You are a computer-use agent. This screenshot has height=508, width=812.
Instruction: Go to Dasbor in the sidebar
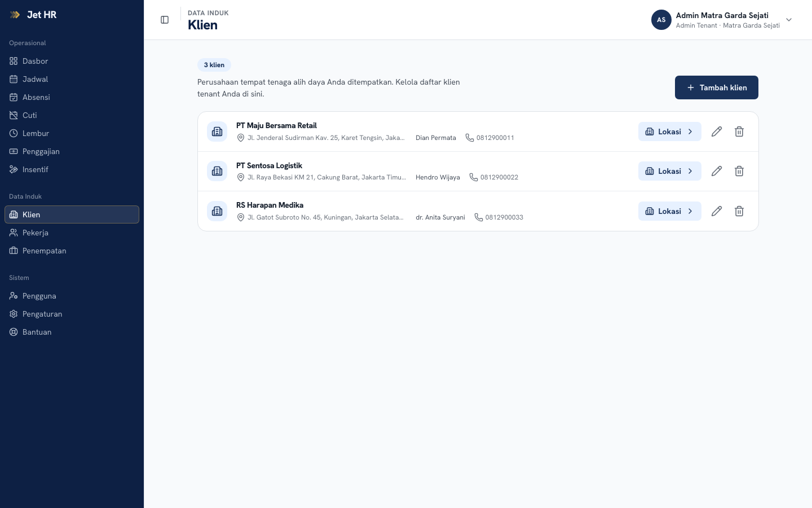[x=72, y=61]
